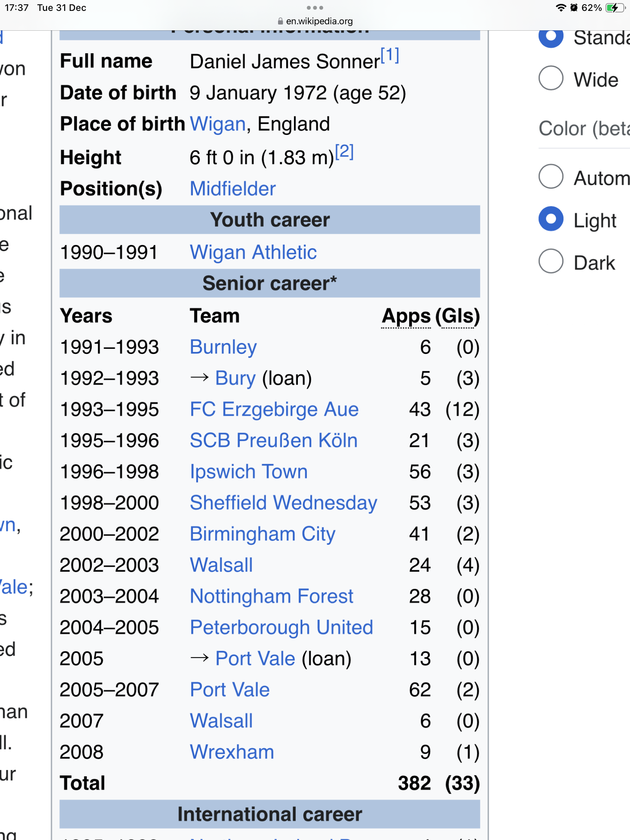The height and width of the screenshot is (840, 630).
Task: Tap the padlock icon in address bar
Action: click(280, 21)
